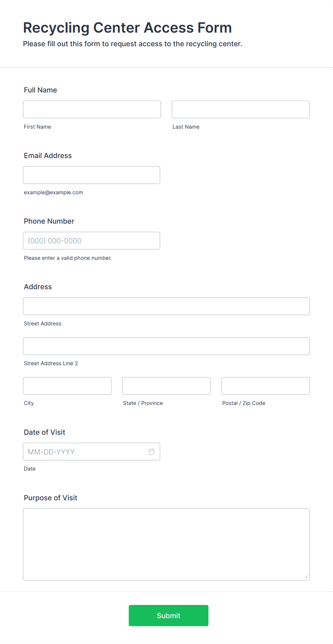Click the Date of Visit label
This screenshot has width=333, height=644.
(x=45, y=432)
